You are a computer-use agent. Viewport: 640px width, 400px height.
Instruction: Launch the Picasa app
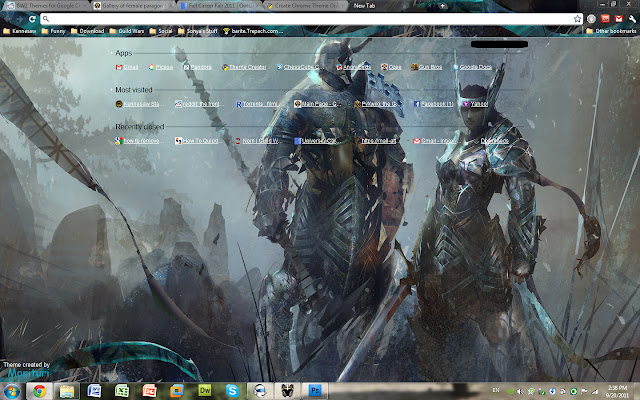coord(161,67)
